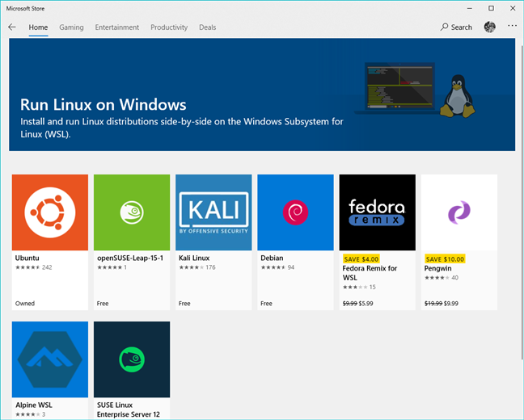
Task: Click the SAVE $10.00 badge
Action: pyautogui.click(x=445, y=259)
